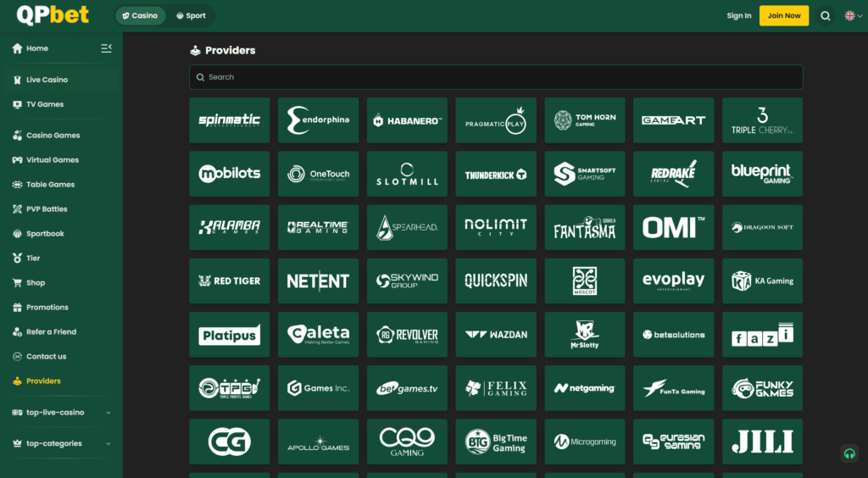This screenshot has width=868, height=478.
Task: Select the Slotmill provider tile
Action: tap(408, 174)
